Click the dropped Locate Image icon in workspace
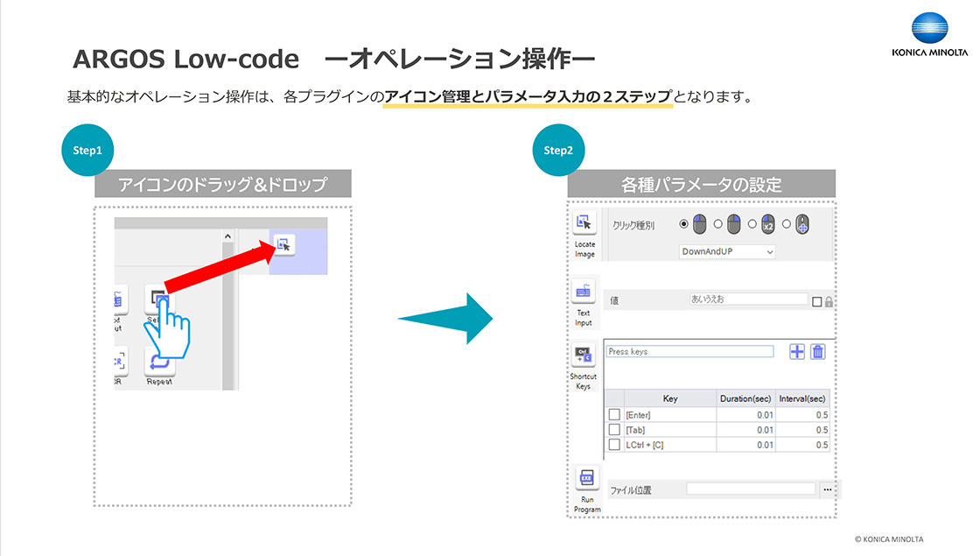The height and width of the screenshot is (556, 980). (x=283, y=244)
